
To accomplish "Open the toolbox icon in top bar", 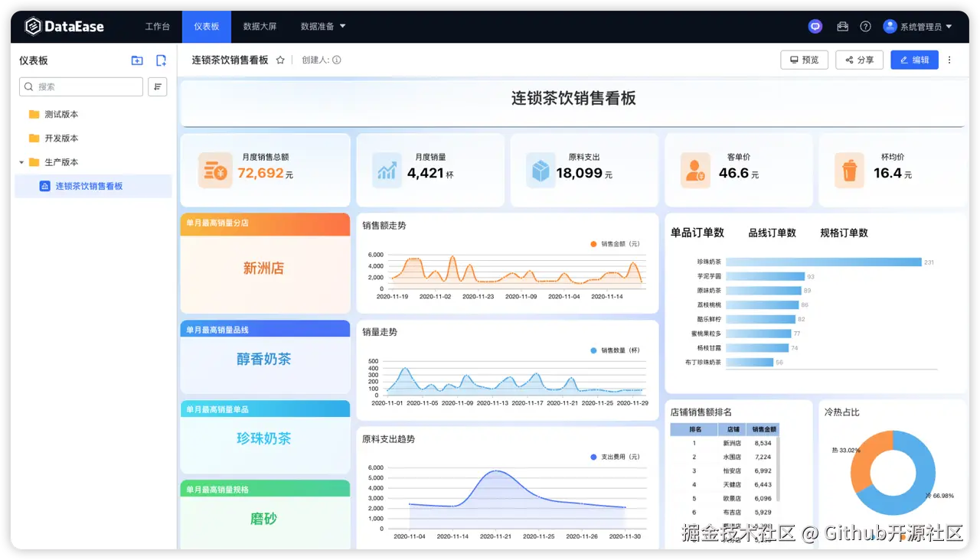I will (x=842, y=26).
